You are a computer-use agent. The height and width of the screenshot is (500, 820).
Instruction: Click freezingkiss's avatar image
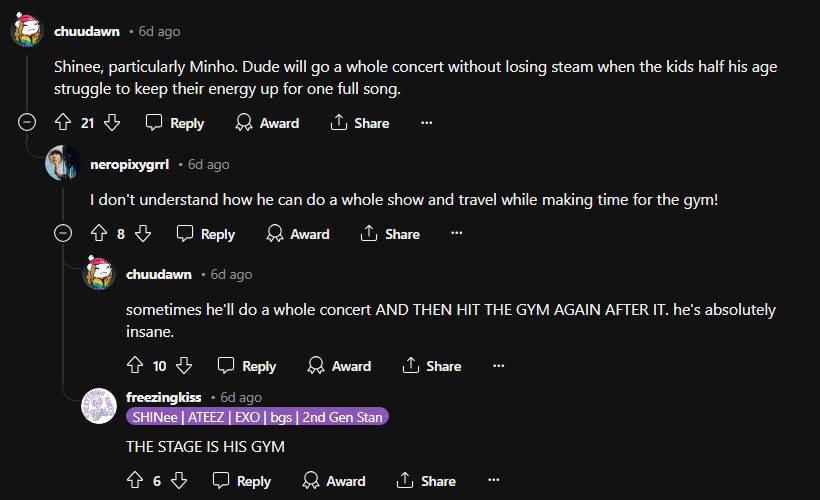(100, 406)
